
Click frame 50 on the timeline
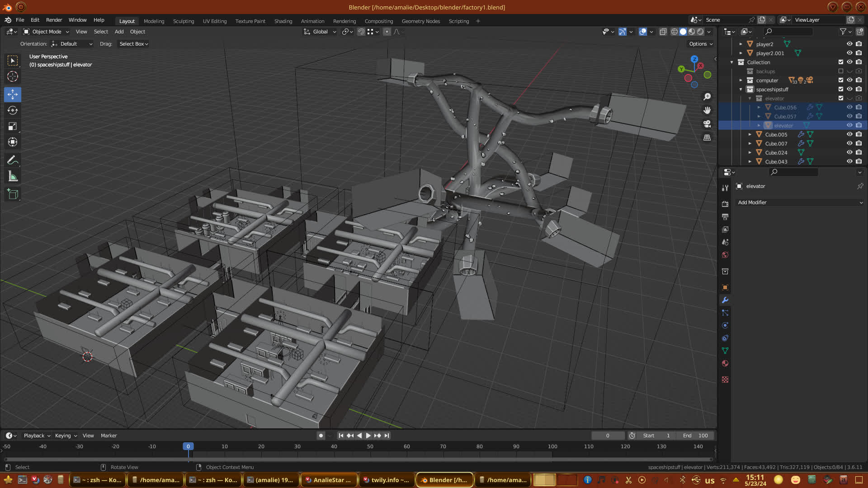coord(370,446)
